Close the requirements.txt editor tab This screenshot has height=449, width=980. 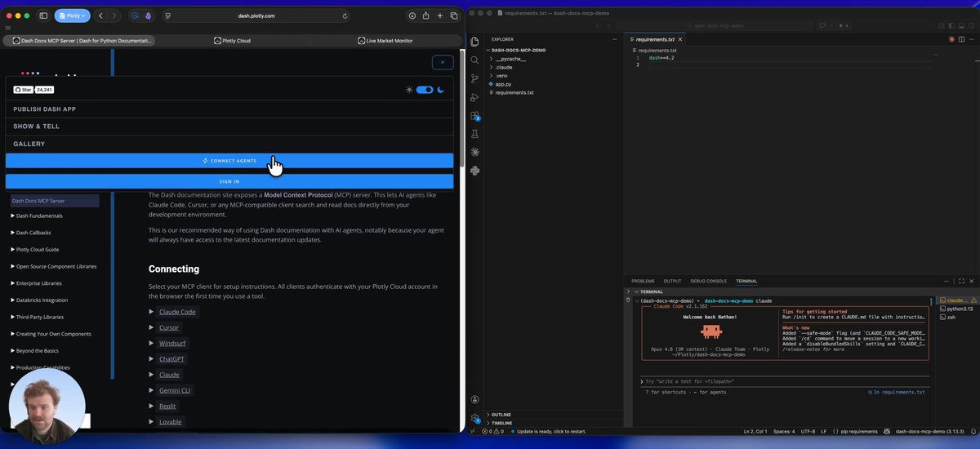pos(680,39)
